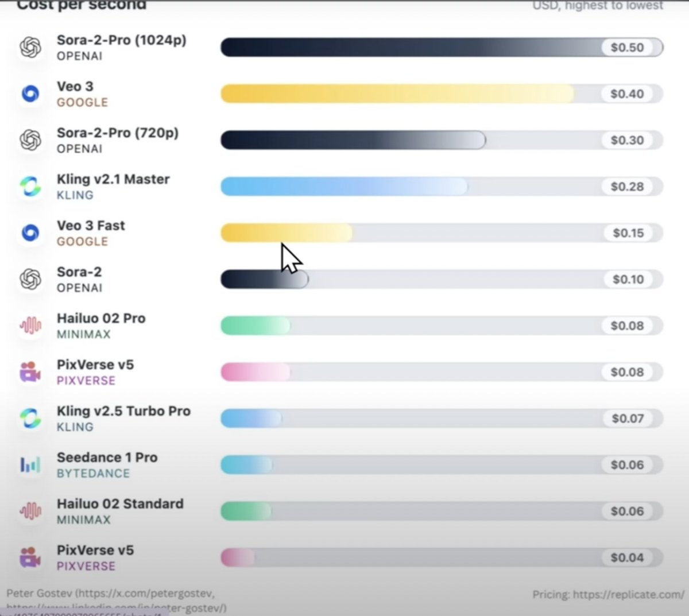Select the OpenAI logo in Sora-2-Pro (720p) row
689x616 pixels.
tap(30, 140)
